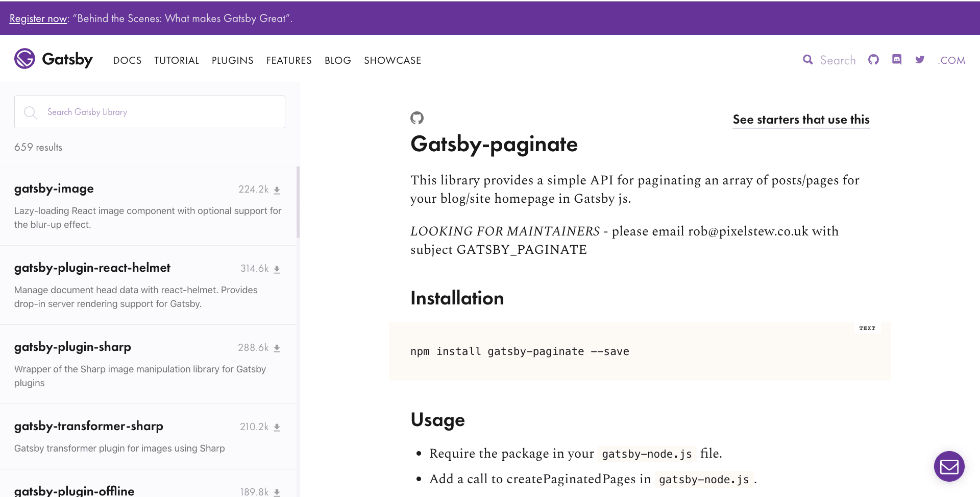This screenshot has width=980, height=497.
Task: Go to the PLUGINS section
Action: pos(232,60)
